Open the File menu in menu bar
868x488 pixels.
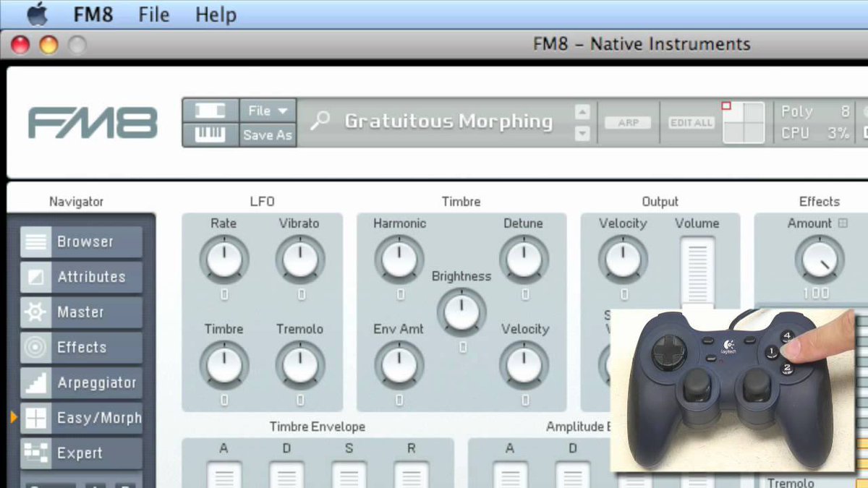point(153,14)
